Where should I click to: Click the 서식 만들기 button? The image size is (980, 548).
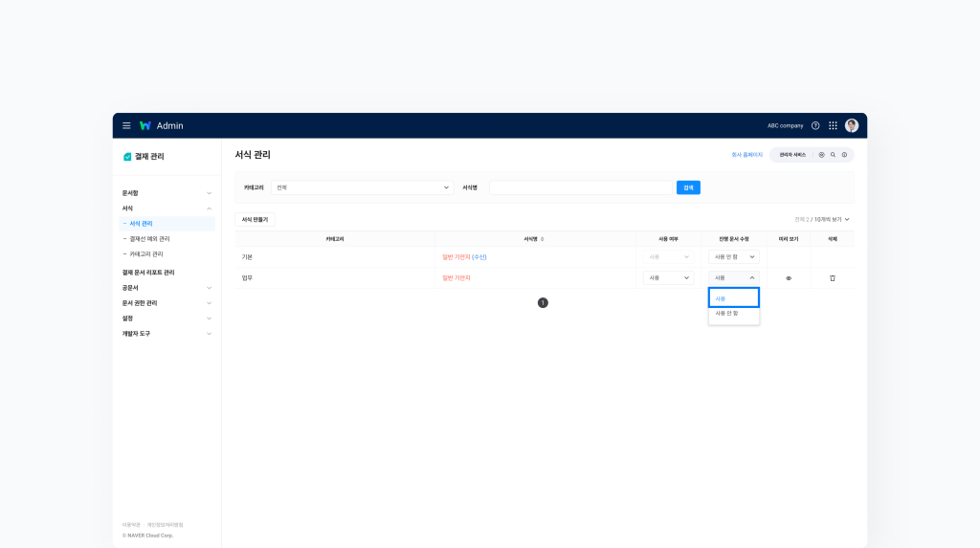(255, 220)
